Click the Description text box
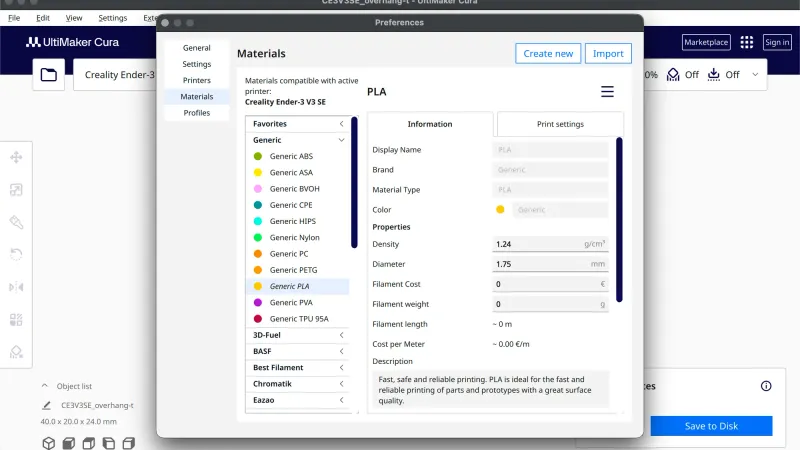Viewport: 800px width, 450px height. tap(490, 390)
